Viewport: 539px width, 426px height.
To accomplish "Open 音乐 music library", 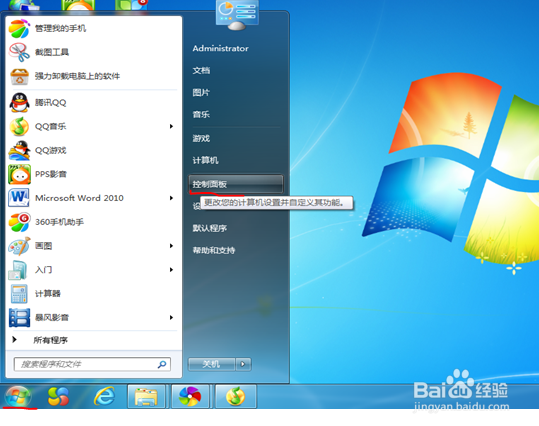I will pos(201,114).
